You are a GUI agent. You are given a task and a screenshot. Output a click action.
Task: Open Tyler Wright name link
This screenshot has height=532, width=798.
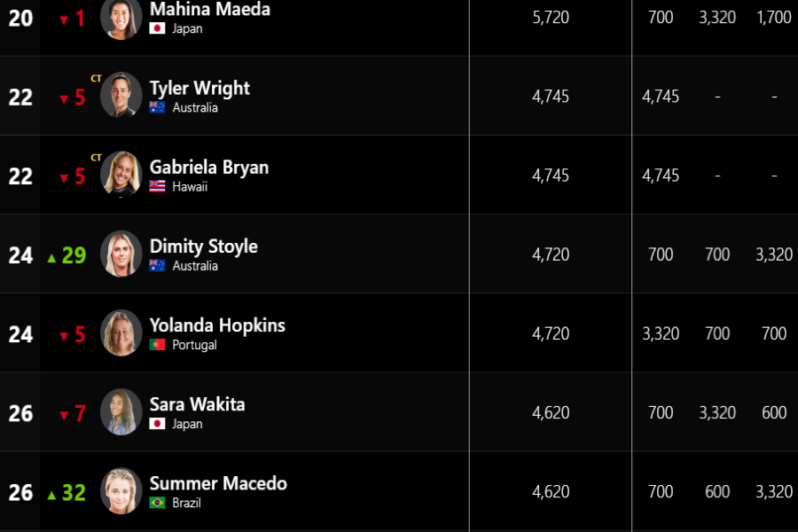(x=199, y=88)
